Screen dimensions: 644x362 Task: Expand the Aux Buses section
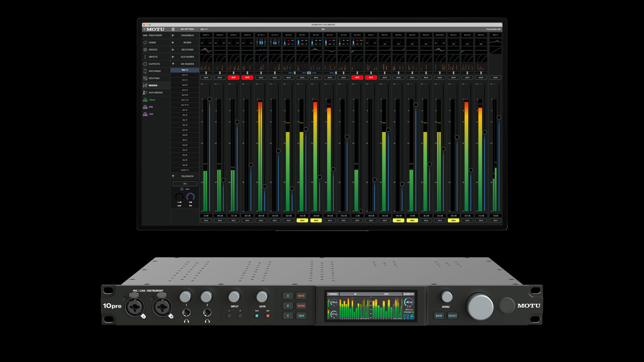173,57
